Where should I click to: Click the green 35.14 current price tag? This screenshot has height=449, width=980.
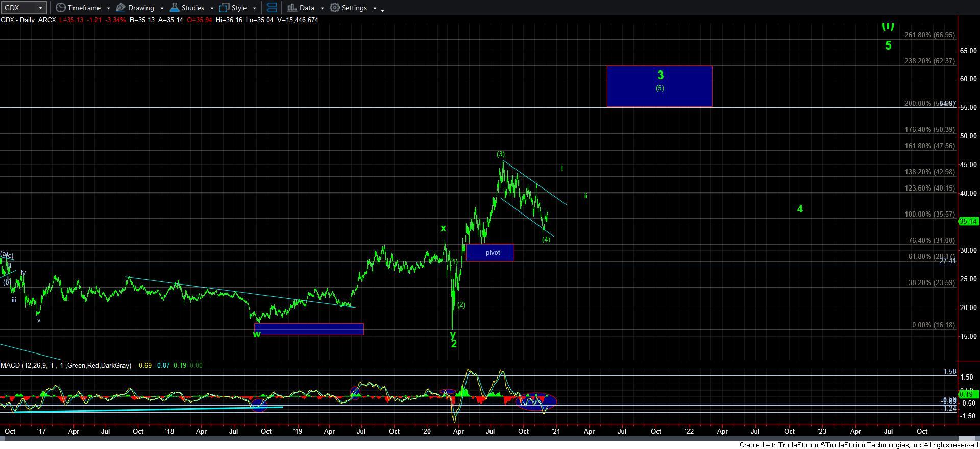[x=968, y=221]
